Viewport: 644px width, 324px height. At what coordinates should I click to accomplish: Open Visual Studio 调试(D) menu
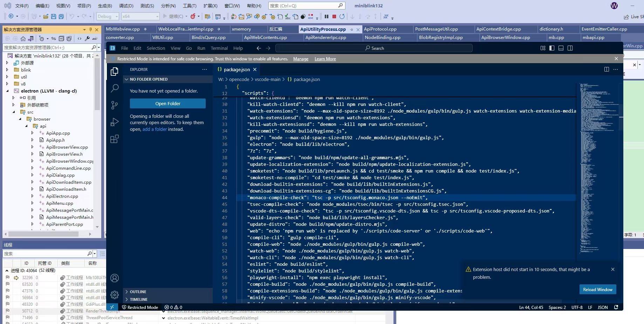pyautogui.click(x=126, y=6)
